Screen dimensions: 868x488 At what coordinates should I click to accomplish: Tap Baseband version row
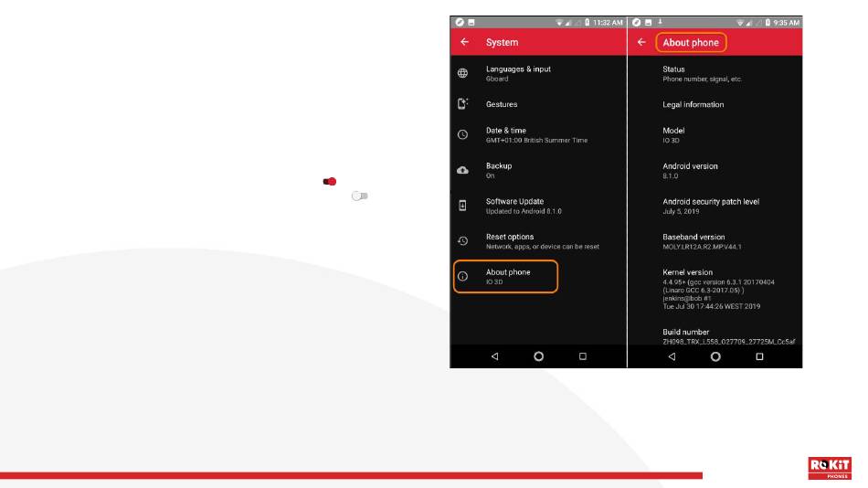715,241
